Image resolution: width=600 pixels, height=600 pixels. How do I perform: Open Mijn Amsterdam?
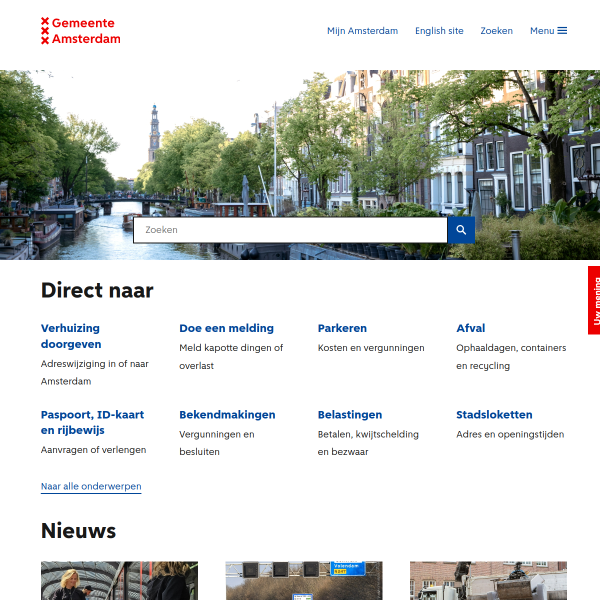point(362,31)
